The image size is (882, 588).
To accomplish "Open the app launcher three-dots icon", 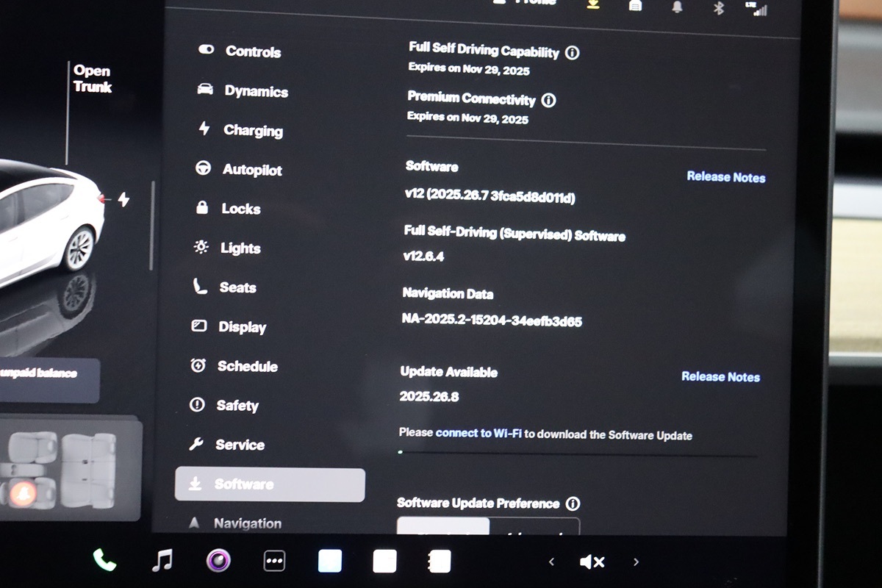I will click(x=274, y=561).
